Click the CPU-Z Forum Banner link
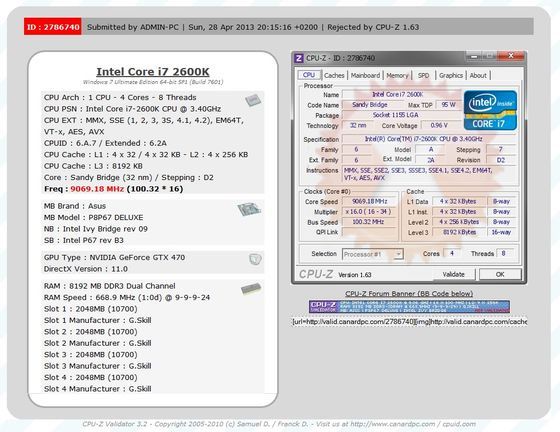The image size is (560, 432). click(x=409, y=293)
